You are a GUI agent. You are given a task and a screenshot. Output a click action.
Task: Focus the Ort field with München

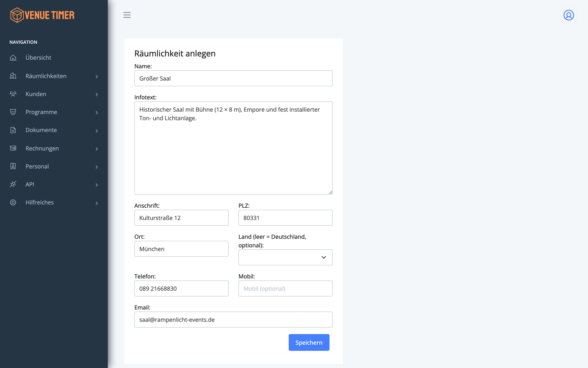point(181,249)
